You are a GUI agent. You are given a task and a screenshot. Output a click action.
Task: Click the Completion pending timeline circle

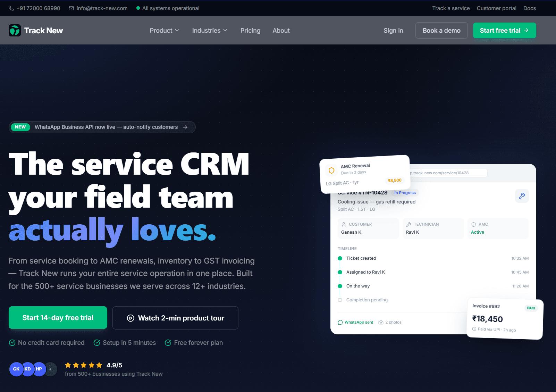(x=340, y=300)
